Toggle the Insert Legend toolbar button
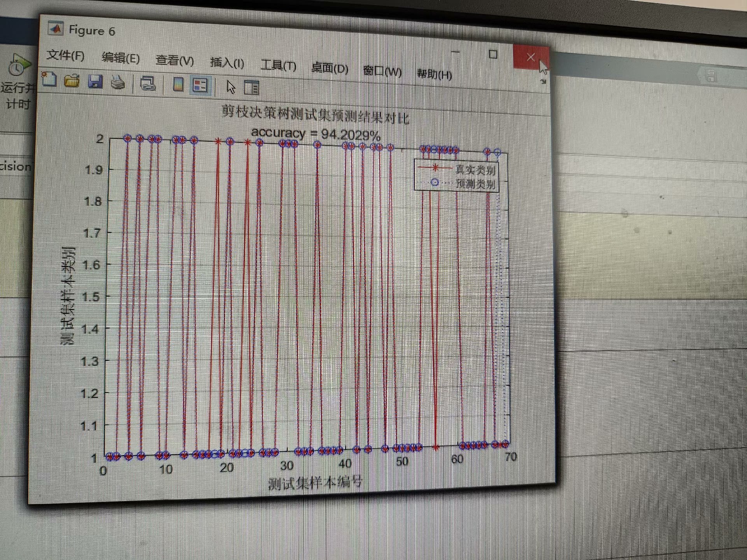 [200, 86]
